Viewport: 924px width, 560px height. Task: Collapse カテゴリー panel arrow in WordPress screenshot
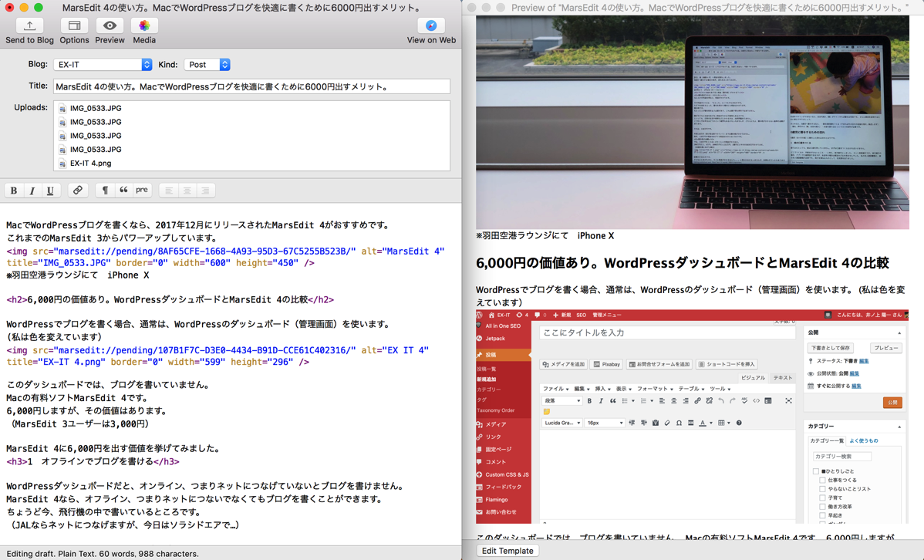point(899,427)
